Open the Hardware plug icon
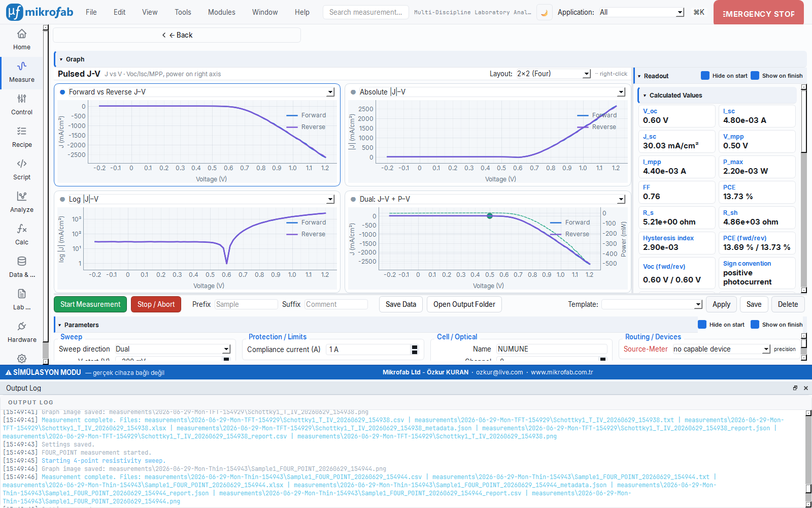 22,326
